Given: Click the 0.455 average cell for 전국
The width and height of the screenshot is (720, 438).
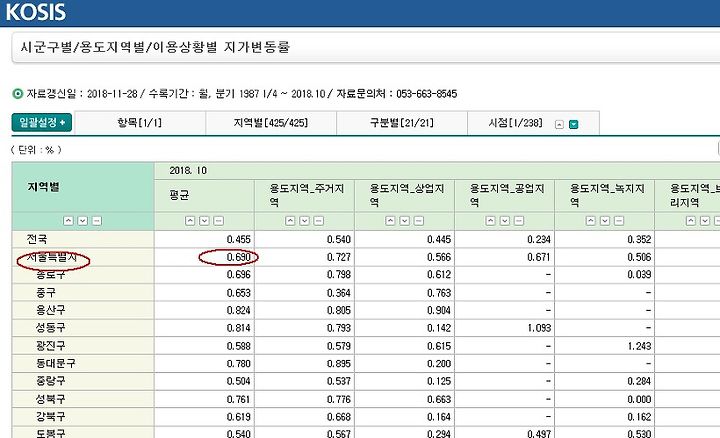Looking at the screenshot, I should pyautogui.click(x=238, y=239).
